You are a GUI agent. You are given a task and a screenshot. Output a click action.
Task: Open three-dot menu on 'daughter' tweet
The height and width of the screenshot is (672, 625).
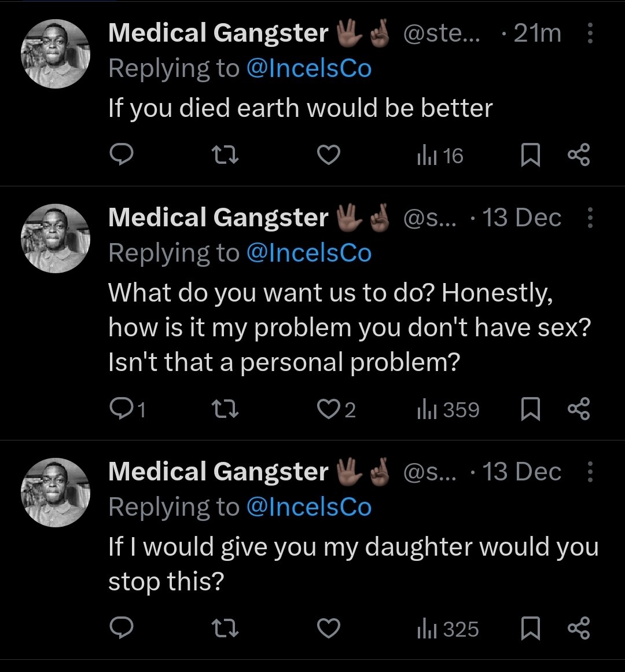click(x=590, y=472)
